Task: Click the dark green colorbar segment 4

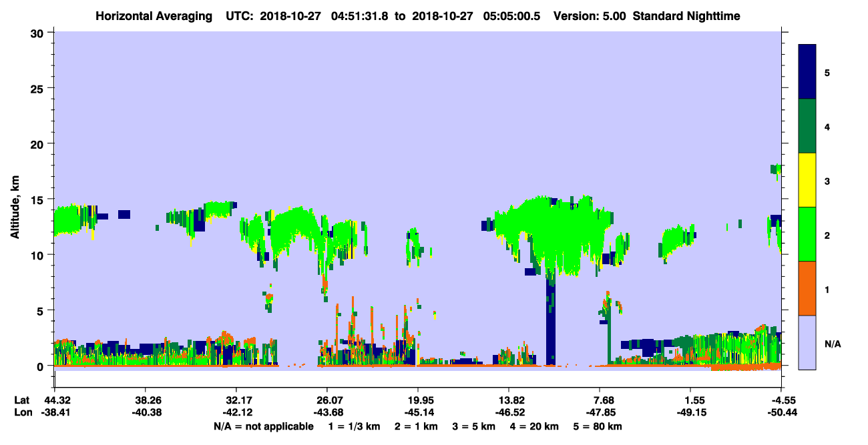Action: coord(807,126)
